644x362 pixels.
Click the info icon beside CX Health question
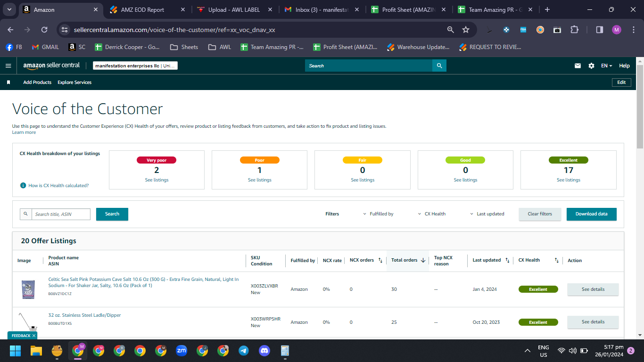(23, 186)
